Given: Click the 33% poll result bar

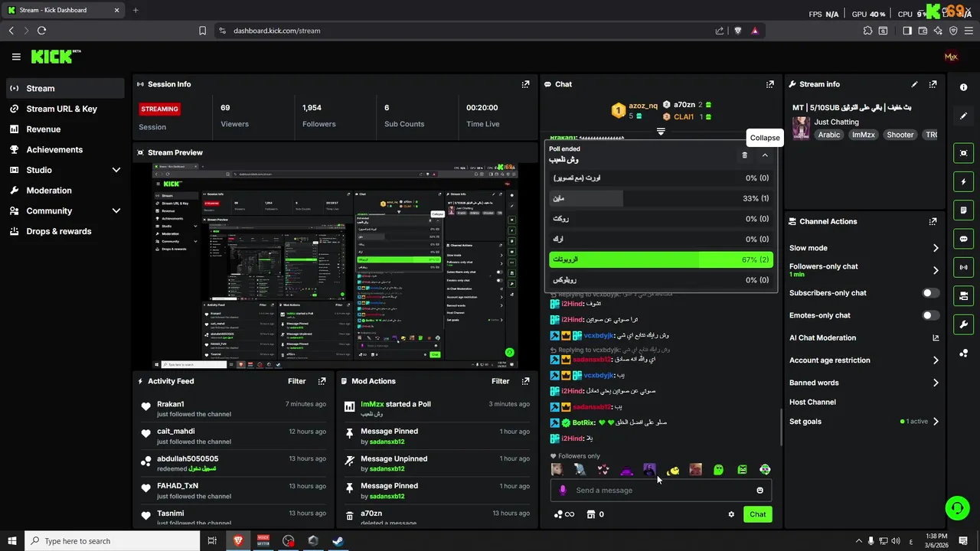Looking at the screenshot, I should tap(661, 198).
